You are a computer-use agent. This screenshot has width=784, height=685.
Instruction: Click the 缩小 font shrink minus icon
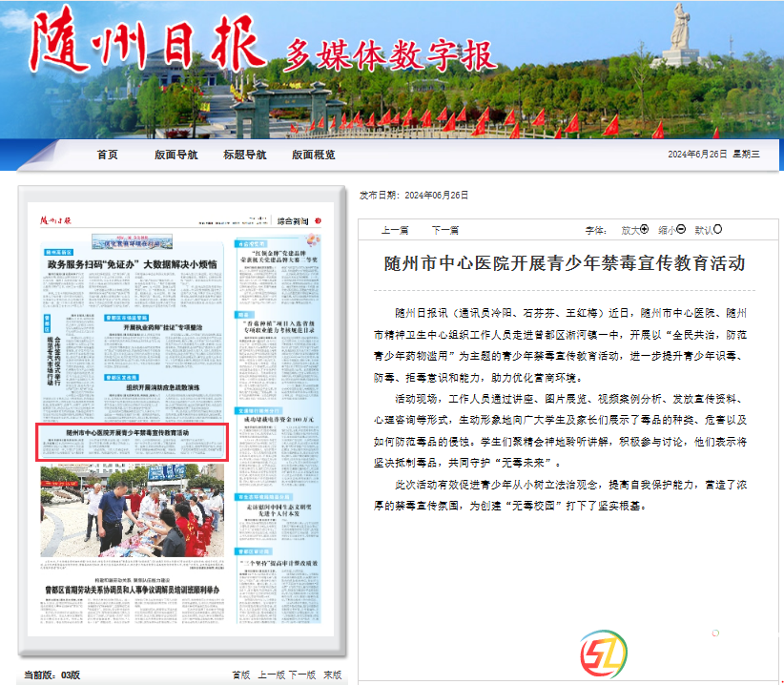click(681, 229)
